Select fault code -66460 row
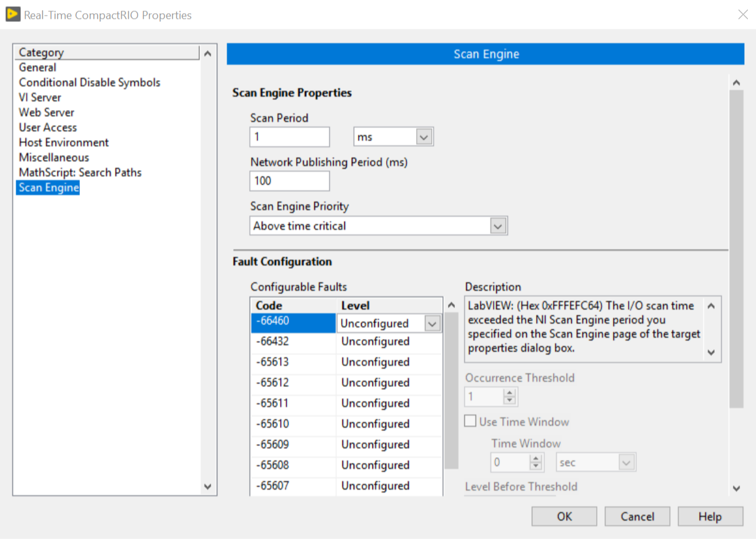 (293, 323)
